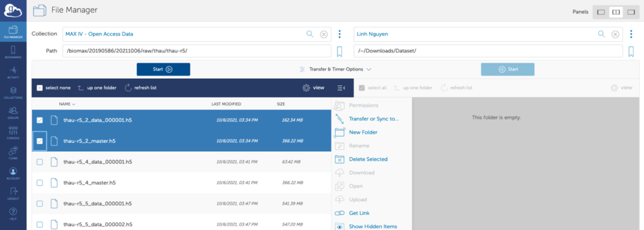The image size is (644, 230).
Task: Check thau-r5_4_master.h5
Action: (40, 183)
